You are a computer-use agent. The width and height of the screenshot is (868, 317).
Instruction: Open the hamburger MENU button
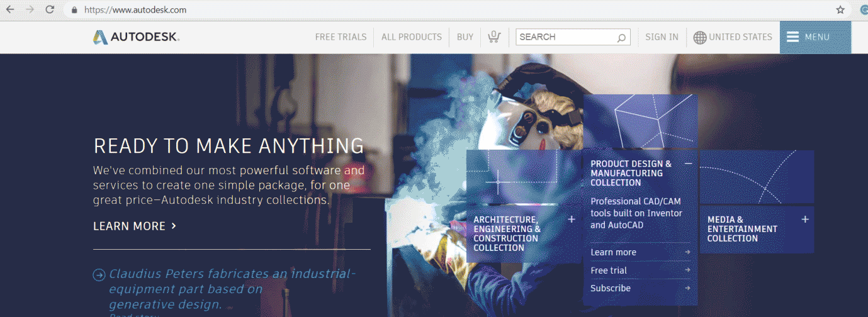[815, 37]
